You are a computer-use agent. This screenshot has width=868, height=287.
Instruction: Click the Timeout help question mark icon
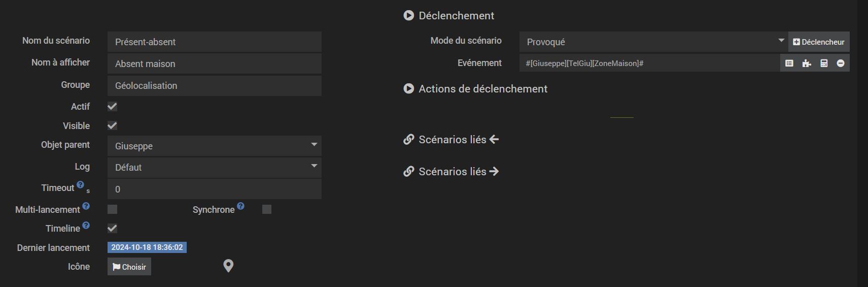coord(80,185)
